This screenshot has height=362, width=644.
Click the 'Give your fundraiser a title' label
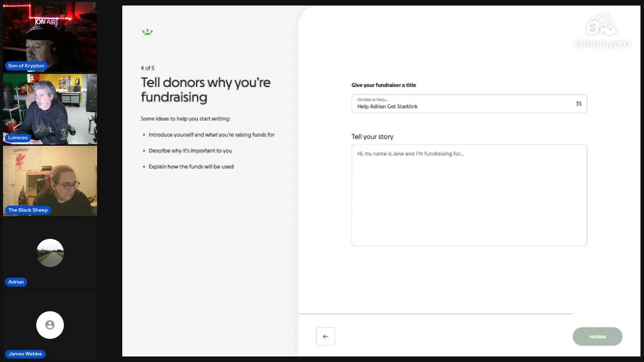click(384, 85)
